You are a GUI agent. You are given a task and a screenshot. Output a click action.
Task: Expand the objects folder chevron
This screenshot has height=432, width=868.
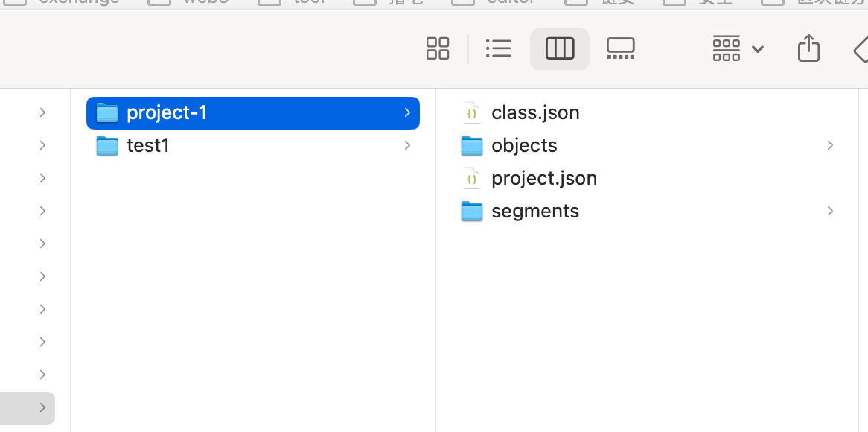tap(830, 145)
